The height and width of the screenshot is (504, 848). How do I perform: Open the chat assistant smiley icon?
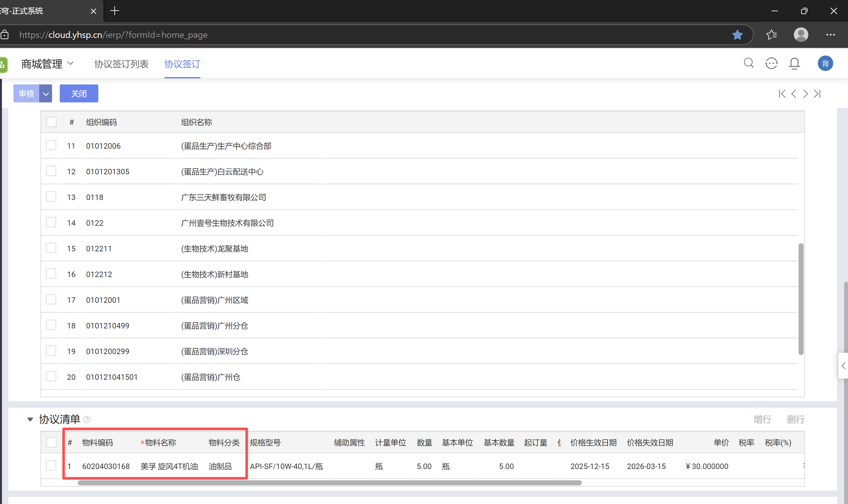771,63
